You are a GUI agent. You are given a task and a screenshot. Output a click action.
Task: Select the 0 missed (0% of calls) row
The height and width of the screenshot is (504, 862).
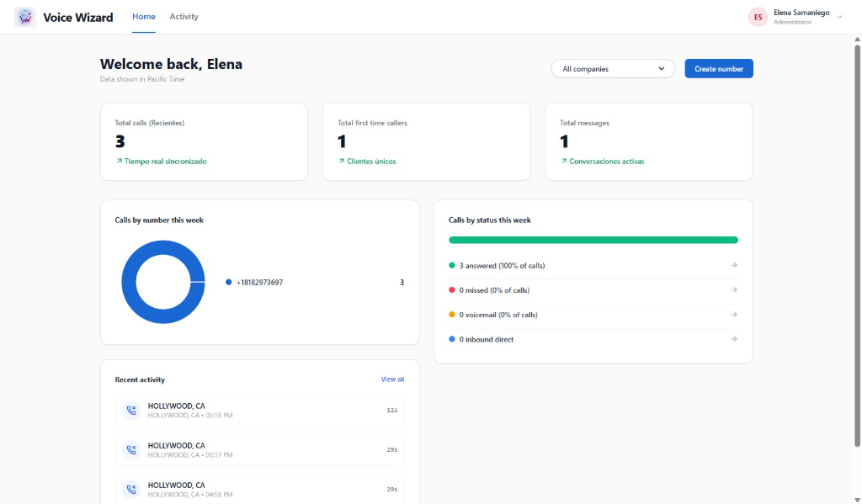593,289
